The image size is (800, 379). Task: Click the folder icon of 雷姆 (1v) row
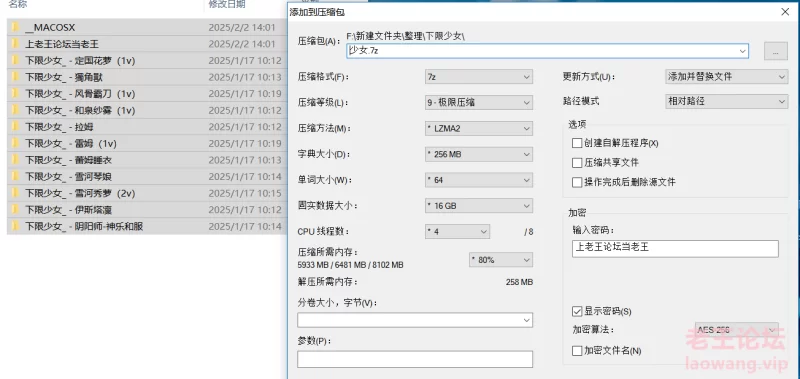click(16, 143)
